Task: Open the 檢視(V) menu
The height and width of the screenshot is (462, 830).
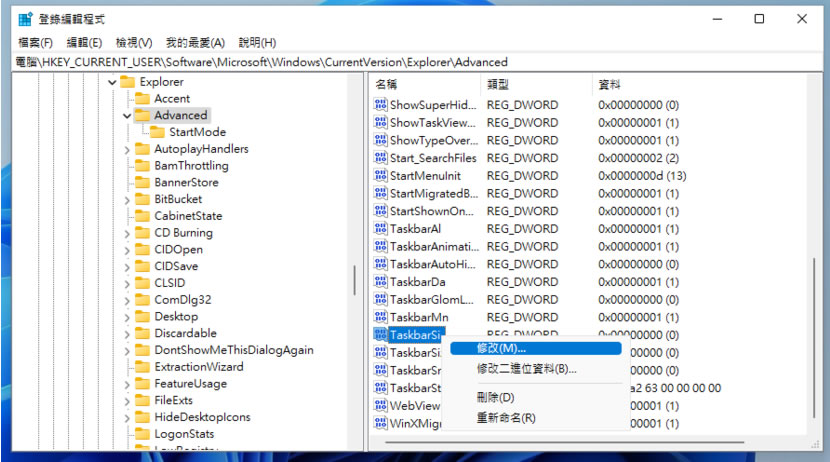Action: (x=134, y=42)
